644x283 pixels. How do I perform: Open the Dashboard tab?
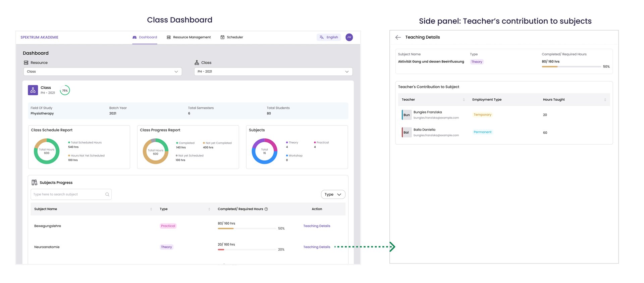tap(145, 37)
